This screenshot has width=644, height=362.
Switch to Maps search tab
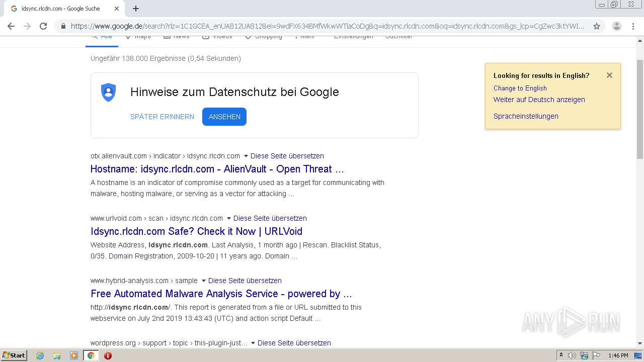138,38
